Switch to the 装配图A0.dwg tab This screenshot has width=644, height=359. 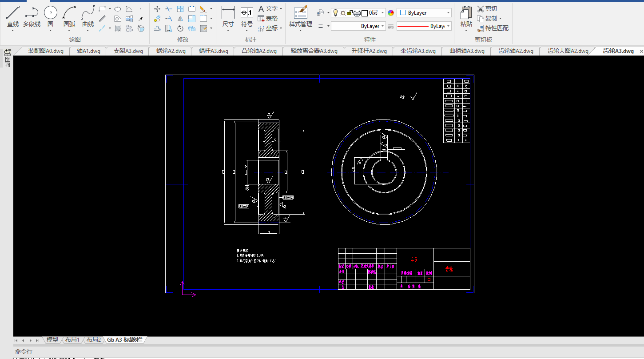pyautogui.click(x=46, y=51)
